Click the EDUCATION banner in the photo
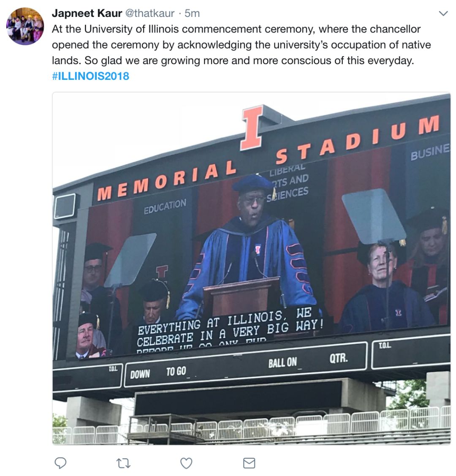Screen dimensions: 456x476 click(165, 206)
